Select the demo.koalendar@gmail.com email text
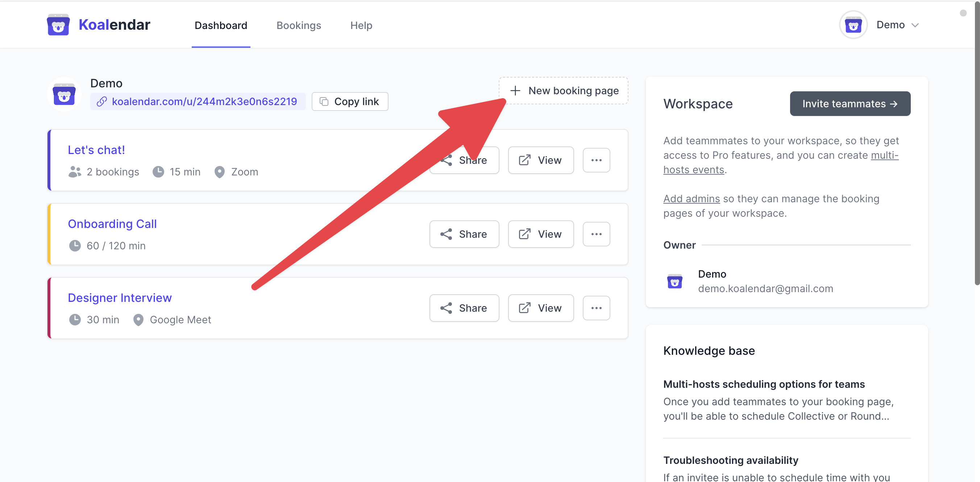 click(765, 288)
